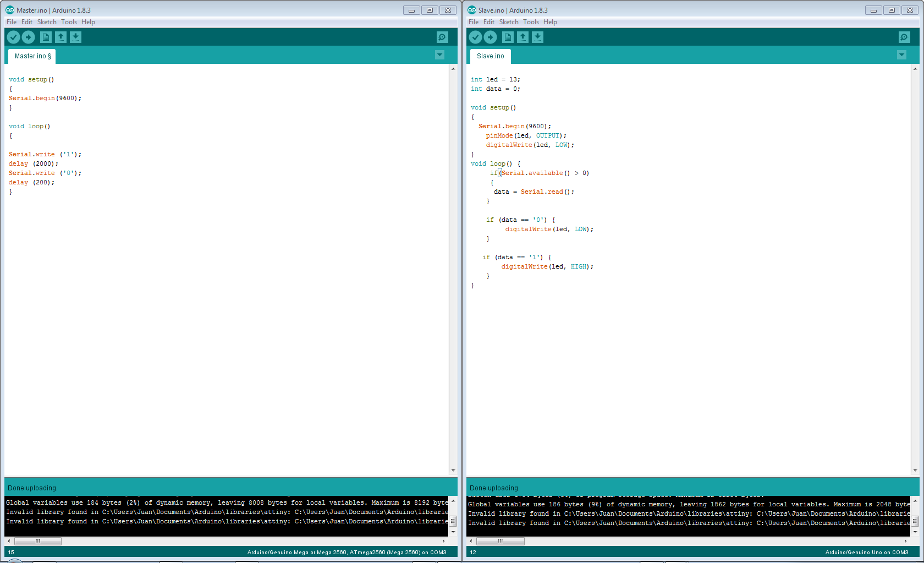This screenshot has height=563, width=924.
Task: Click Verify button in Slave.ino window
Action: point(475,37)
